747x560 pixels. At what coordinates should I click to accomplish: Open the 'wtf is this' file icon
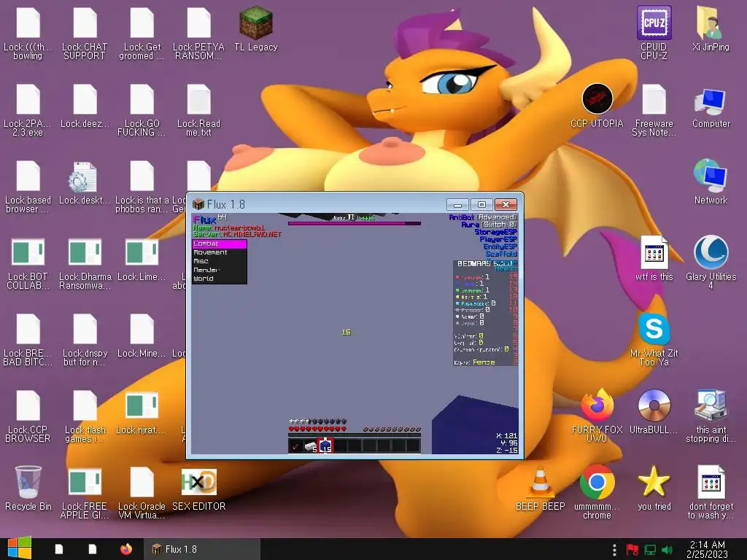pyautogui.click(x=654, y=259)
